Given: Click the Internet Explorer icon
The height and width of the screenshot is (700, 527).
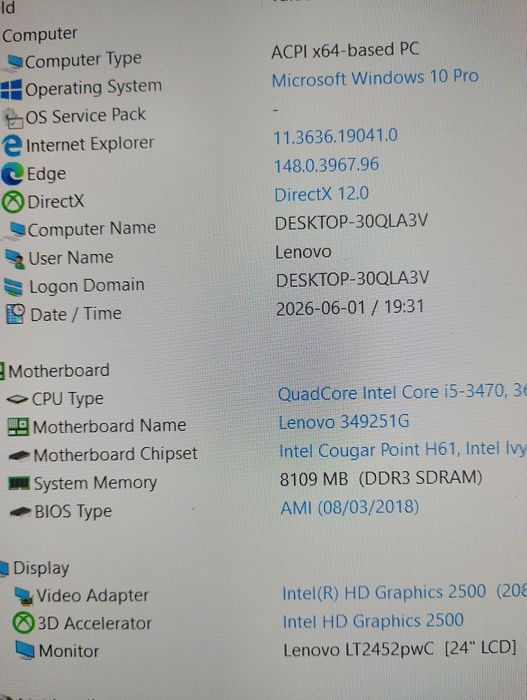Looking at the screenshot, I should [x=12, y=146].
